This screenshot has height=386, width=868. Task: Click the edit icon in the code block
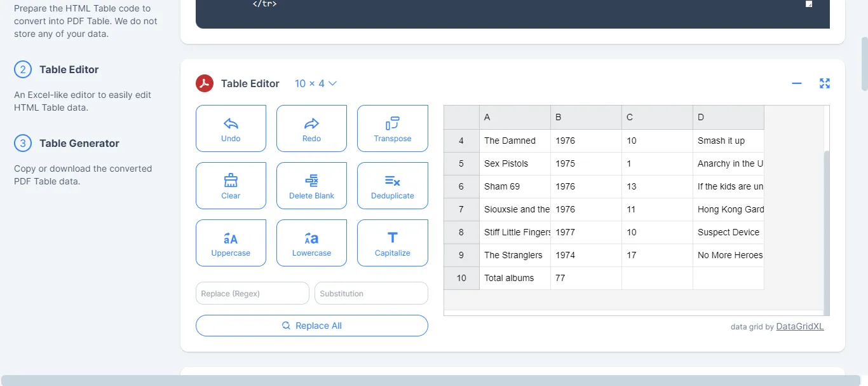tap(808, 4)
